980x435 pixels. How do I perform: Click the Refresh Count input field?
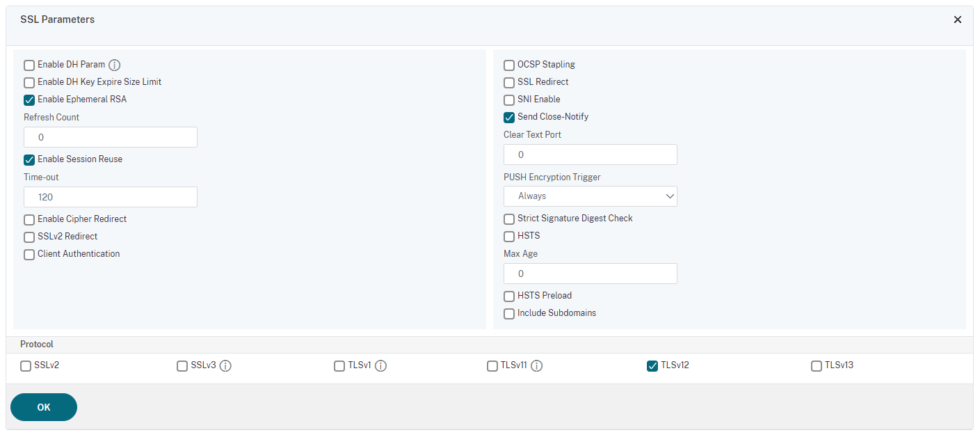tap(111, 137)
